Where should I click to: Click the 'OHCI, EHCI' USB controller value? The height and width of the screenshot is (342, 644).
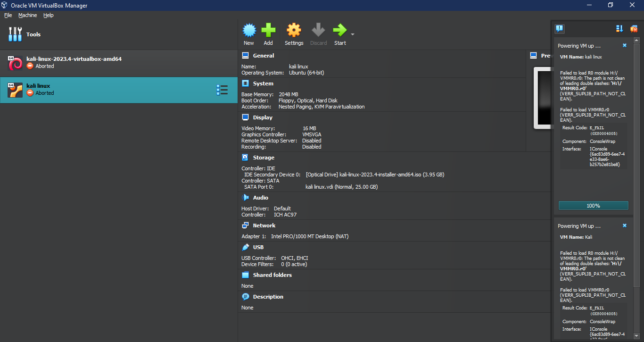pyautogui.click(x=295, y=258)
